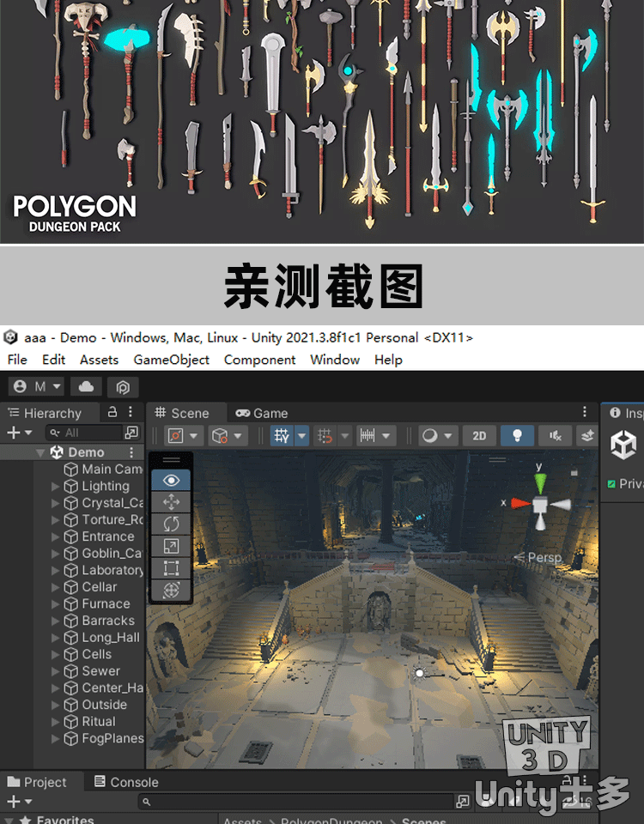Image resolution: width=644 pixels, height=824 pixels.
Task: Collapse the Demo scene in Hierarchy
Action: coord(40,452)
